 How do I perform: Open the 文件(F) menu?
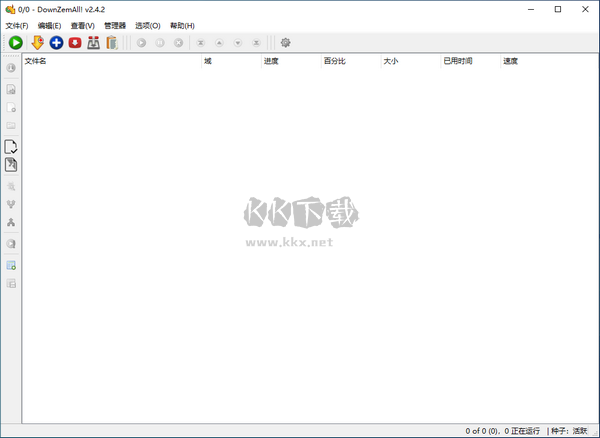coord(17,26)
